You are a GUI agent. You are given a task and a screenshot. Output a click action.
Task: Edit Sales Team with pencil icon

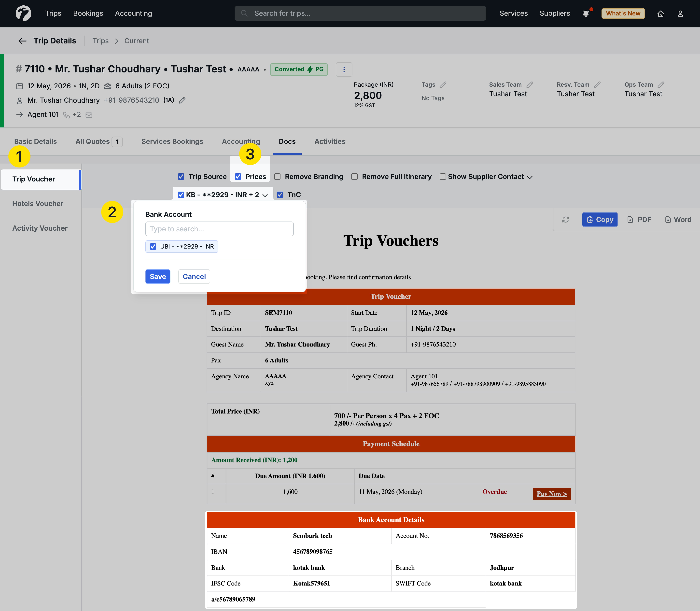530,85
